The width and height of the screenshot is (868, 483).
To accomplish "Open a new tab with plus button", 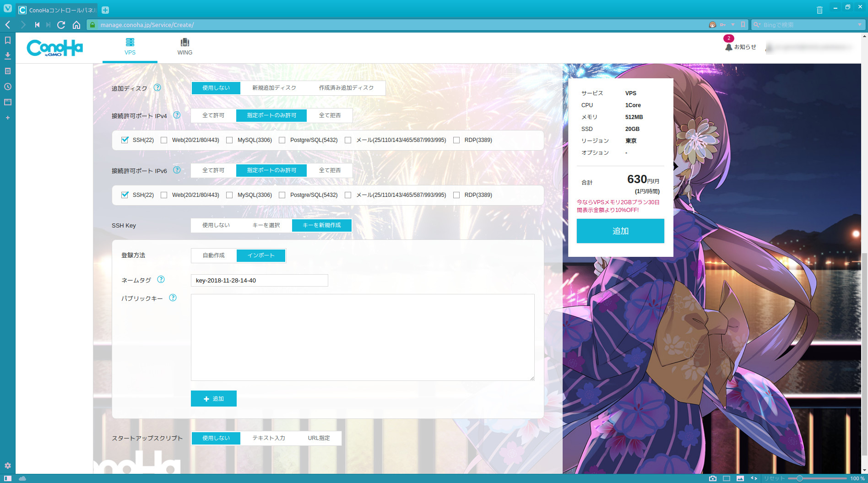I will coord(105,10).
